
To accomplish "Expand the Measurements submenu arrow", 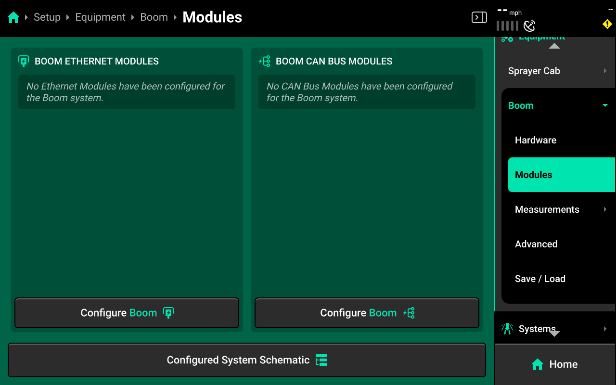I will [605, 209].
